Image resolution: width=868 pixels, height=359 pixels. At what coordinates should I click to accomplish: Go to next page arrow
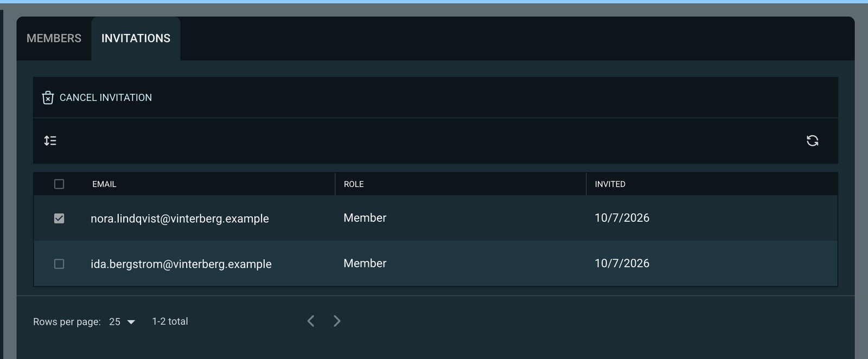[337, 321]
